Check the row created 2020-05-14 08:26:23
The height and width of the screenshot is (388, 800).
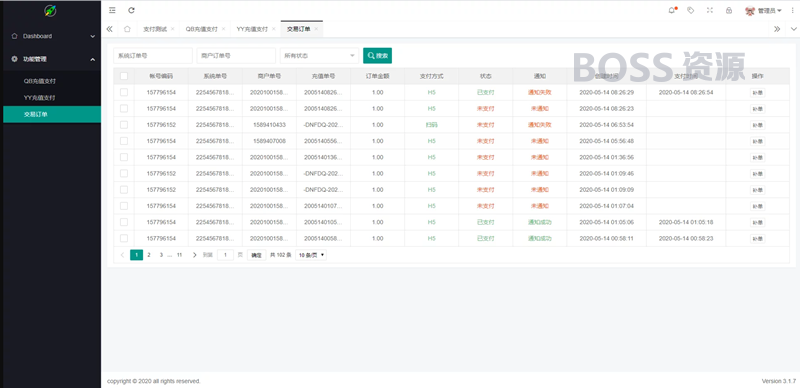[124, 109]
